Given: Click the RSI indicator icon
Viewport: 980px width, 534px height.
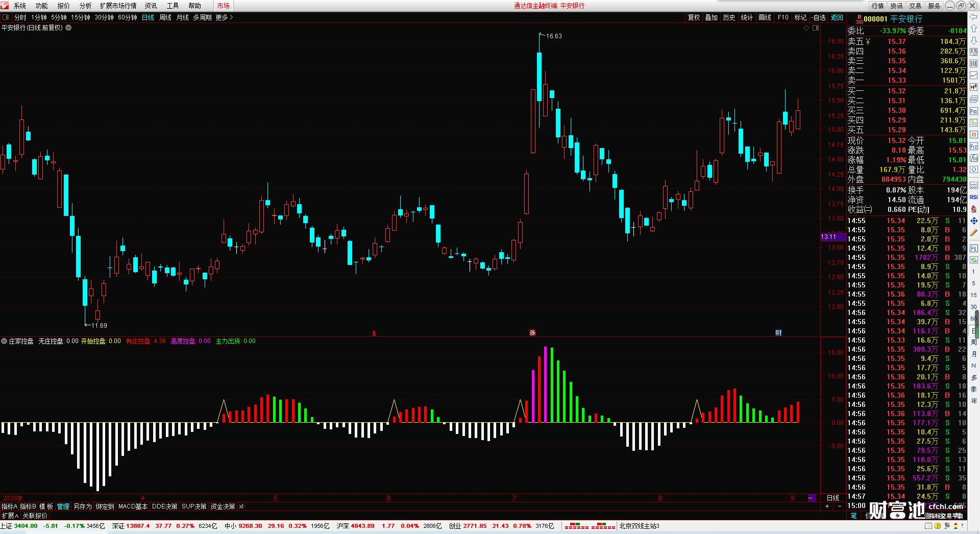Looking at the screenshot, I should tap(974, 197).
